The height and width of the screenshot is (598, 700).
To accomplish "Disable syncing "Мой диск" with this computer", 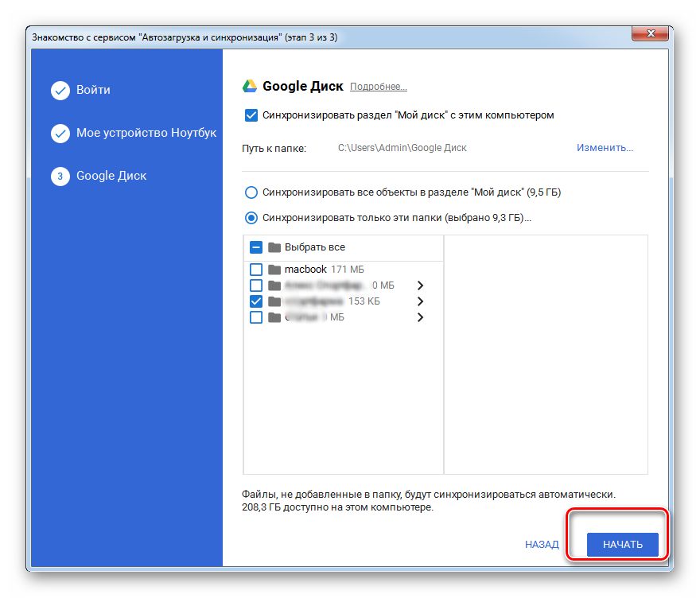I will (251, 115).
